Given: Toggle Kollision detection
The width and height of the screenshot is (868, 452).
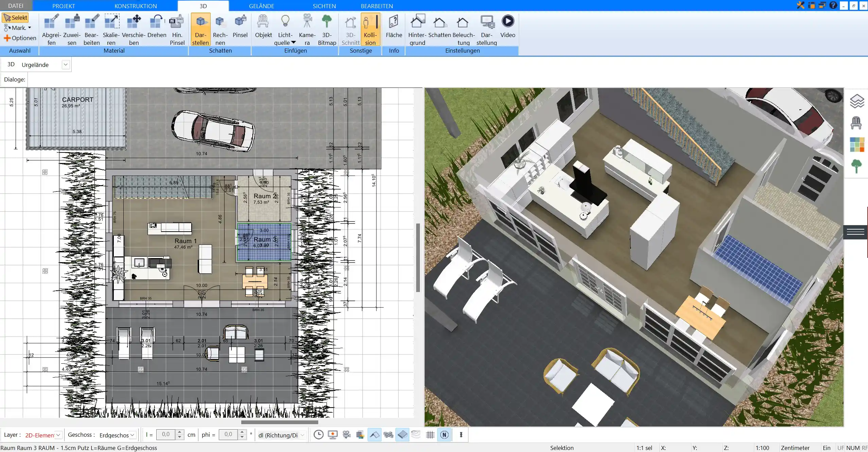Looking at the screenshot, I should point(370,30).
